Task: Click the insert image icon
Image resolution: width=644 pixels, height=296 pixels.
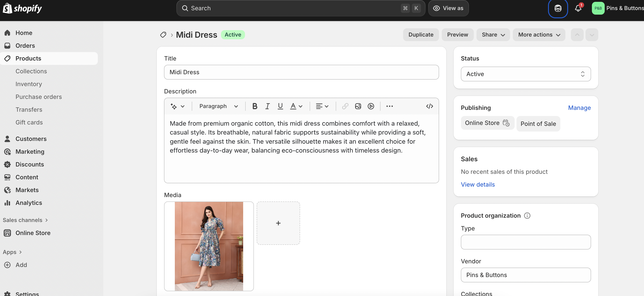Action: (x=358, y=106)
